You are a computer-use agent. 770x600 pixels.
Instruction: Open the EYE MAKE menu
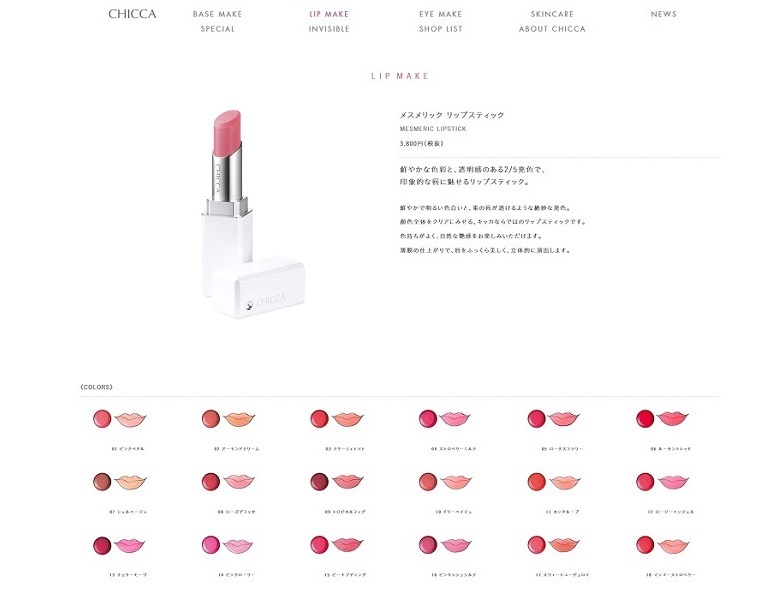coord(440,14)
